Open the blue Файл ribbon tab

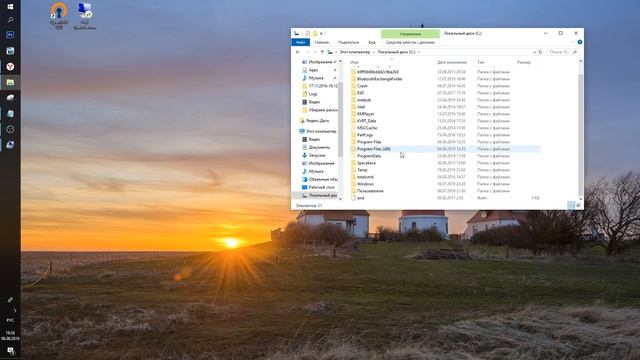pyautogui.click(x=300, y=42)
